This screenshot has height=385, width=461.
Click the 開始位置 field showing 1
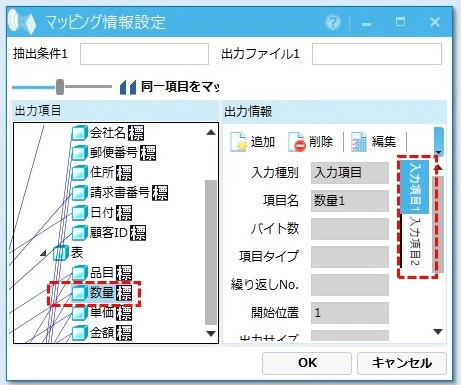(x=350, y=313)
